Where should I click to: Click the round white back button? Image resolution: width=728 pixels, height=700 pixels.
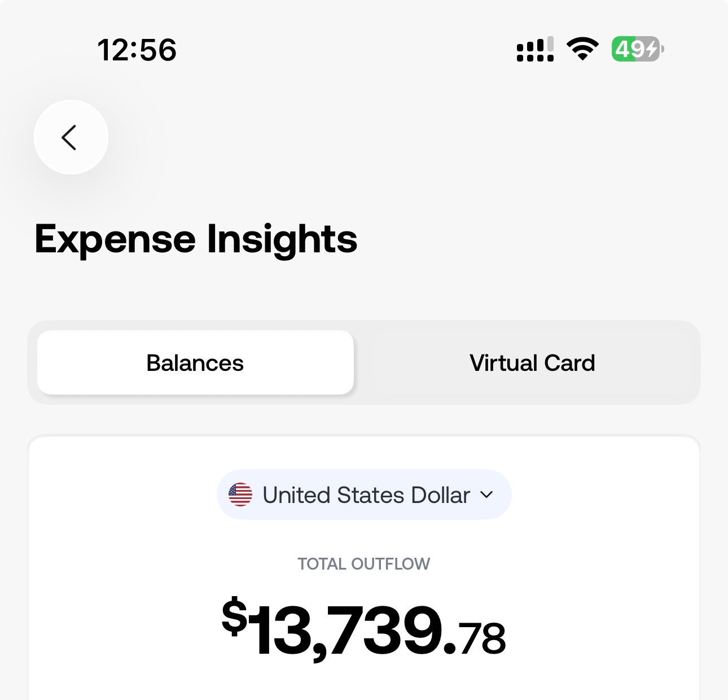point(71,137)
